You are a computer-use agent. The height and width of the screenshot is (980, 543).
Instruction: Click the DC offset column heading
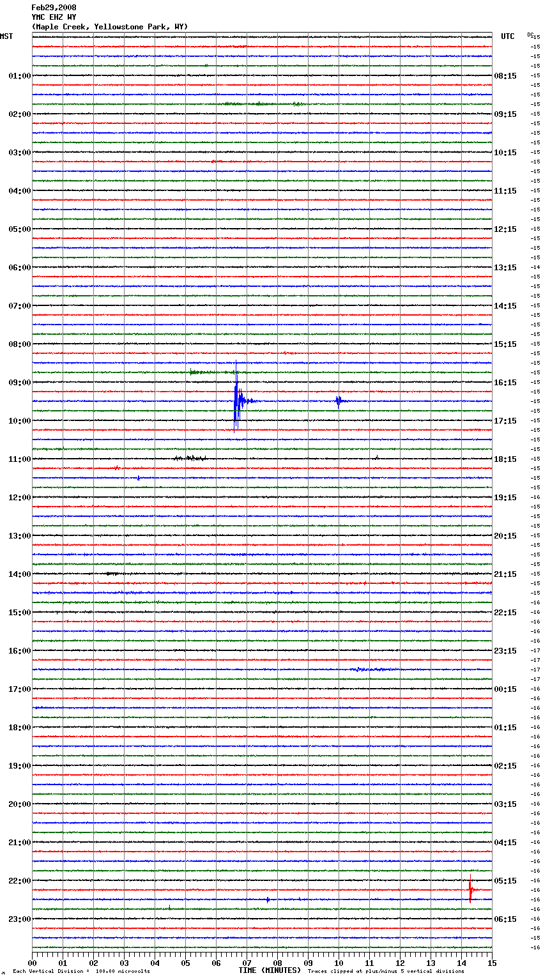530,34
